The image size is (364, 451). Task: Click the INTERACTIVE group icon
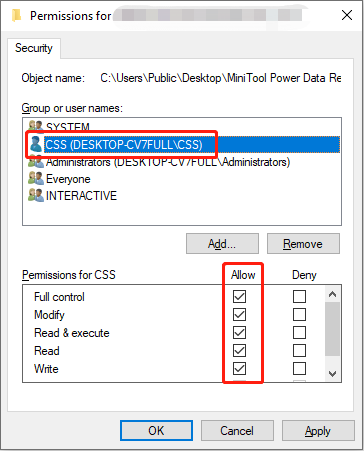[x=36, y=196]
